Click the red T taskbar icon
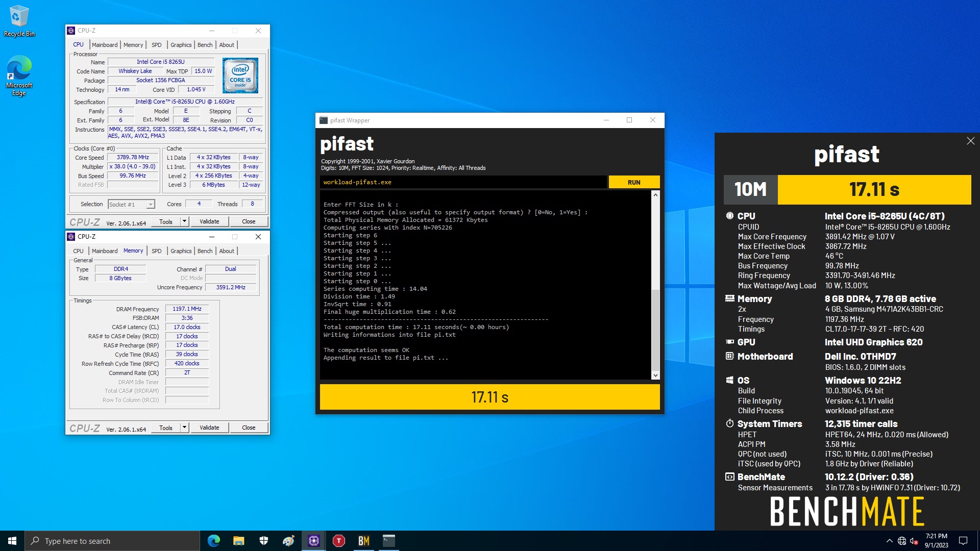Image resolution: width=980 pixels, height=551 pixels. click(x=339, y=541)
